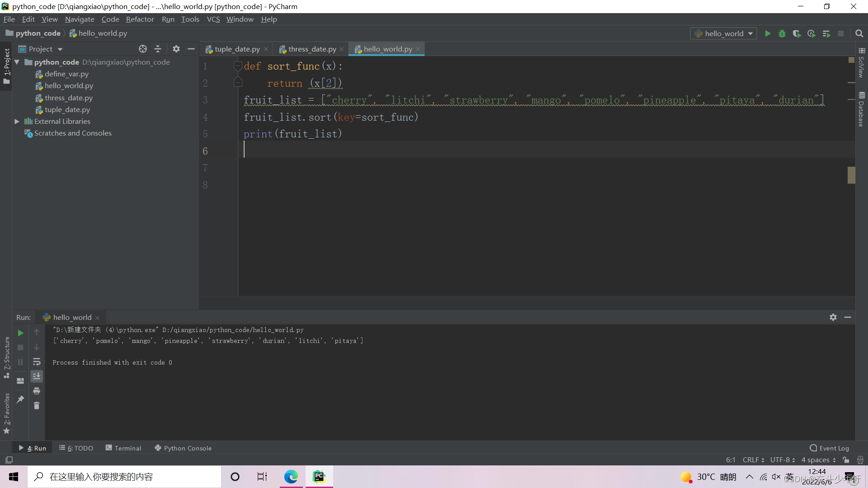Open the CRLF line separator dropdown
Screen dimensions: 868x488
pos(752,460)
